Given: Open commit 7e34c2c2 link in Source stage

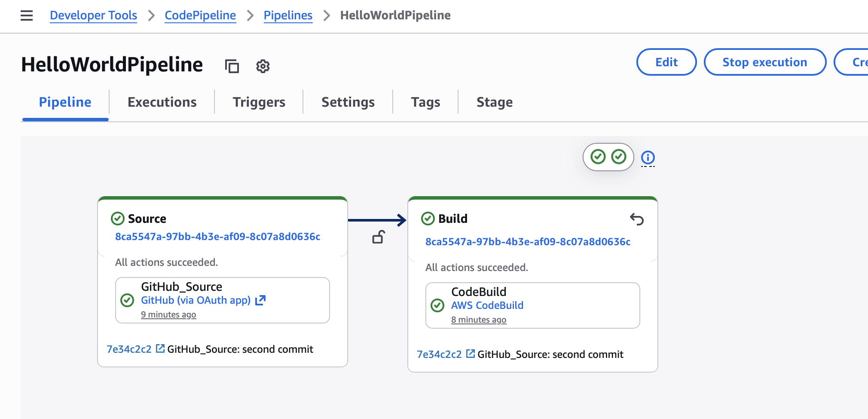Looking at the screenshot, I should [129, 349].
